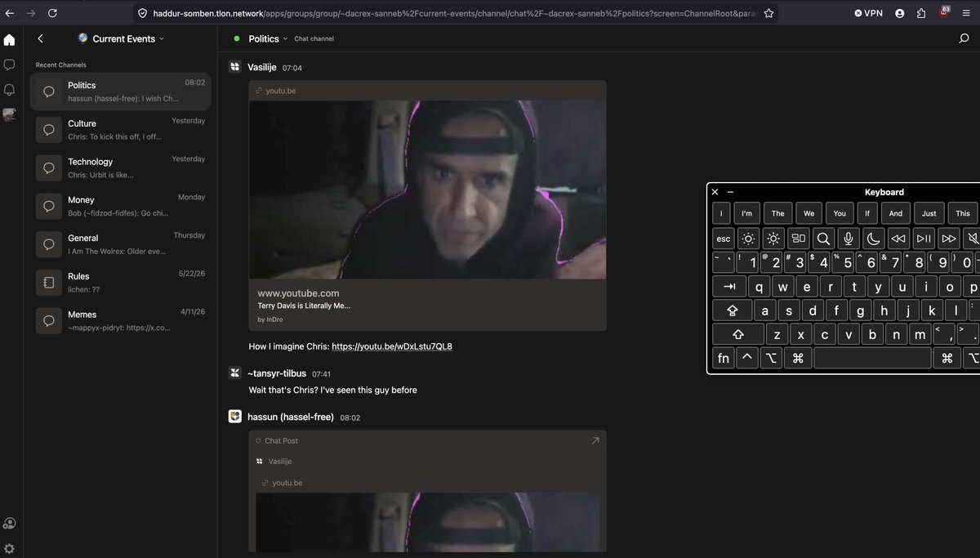Select the General channel in the sidebar
980x558 pixels.
pyautogui.click(x=120, y=244)
